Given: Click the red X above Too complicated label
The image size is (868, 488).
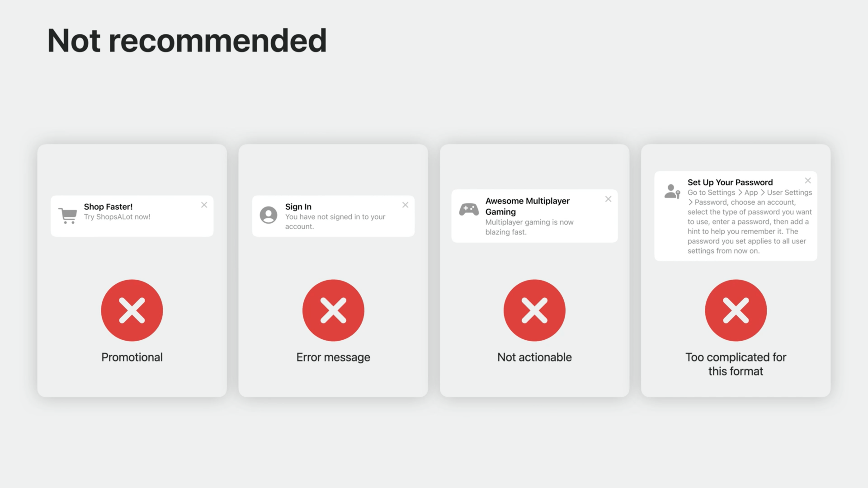Looking at the screenshot, I should click(x=736, y=310).
